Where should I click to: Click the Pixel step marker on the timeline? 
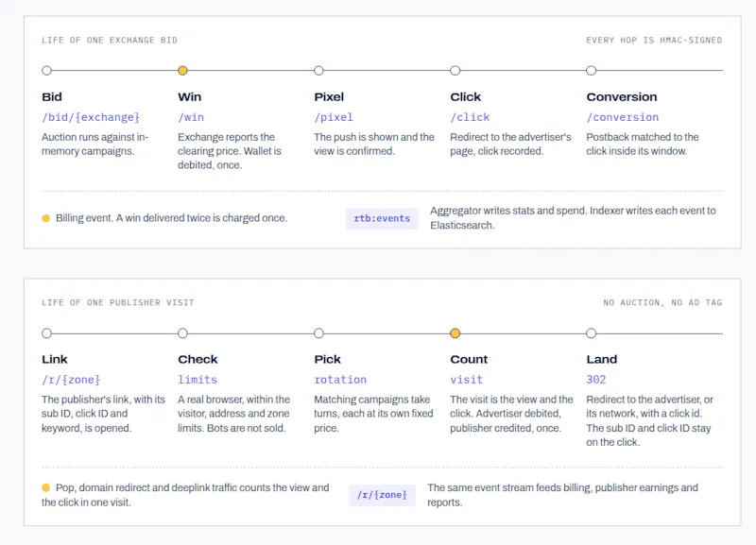click(x=318, y=71)
